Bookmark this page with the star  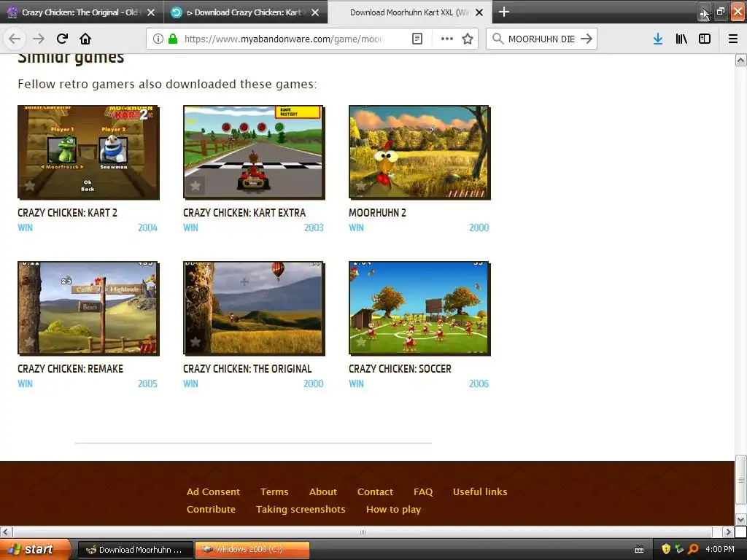pos(468,39)
